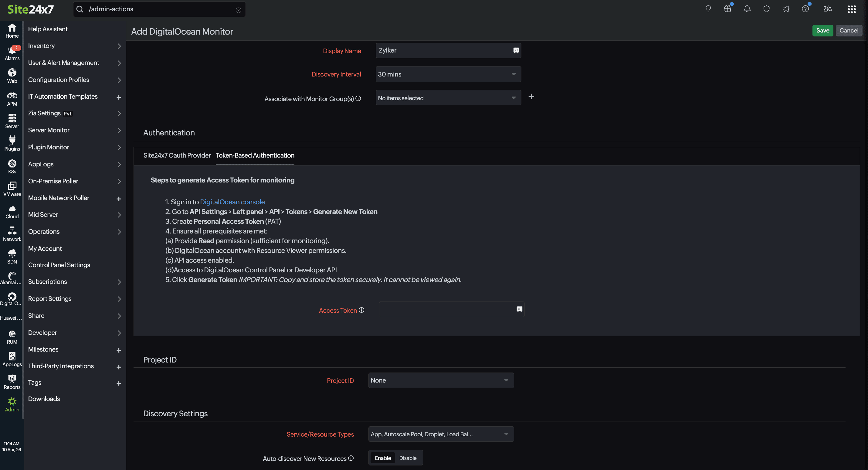Add a new IT Automation Template
Viewport: 868px width, 470px height.
119,97
